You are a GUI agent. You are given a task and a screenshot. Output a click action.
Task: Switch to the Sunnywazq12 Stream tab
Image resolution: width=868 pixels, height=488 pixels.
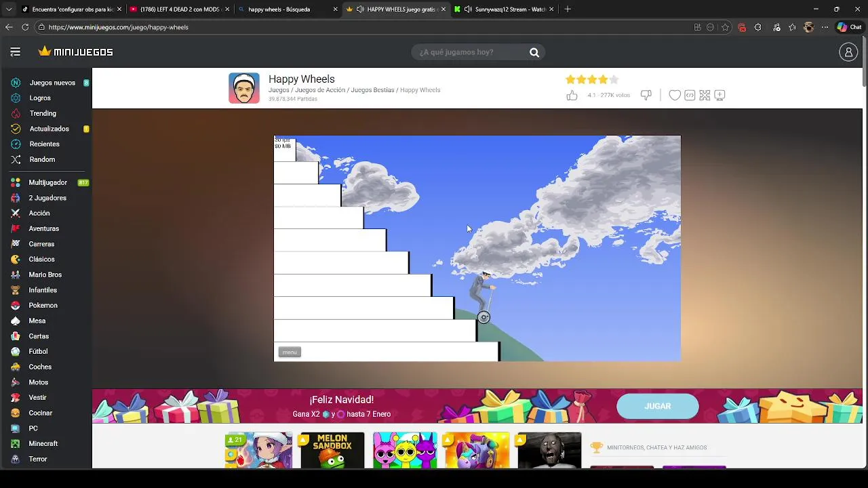504,9
